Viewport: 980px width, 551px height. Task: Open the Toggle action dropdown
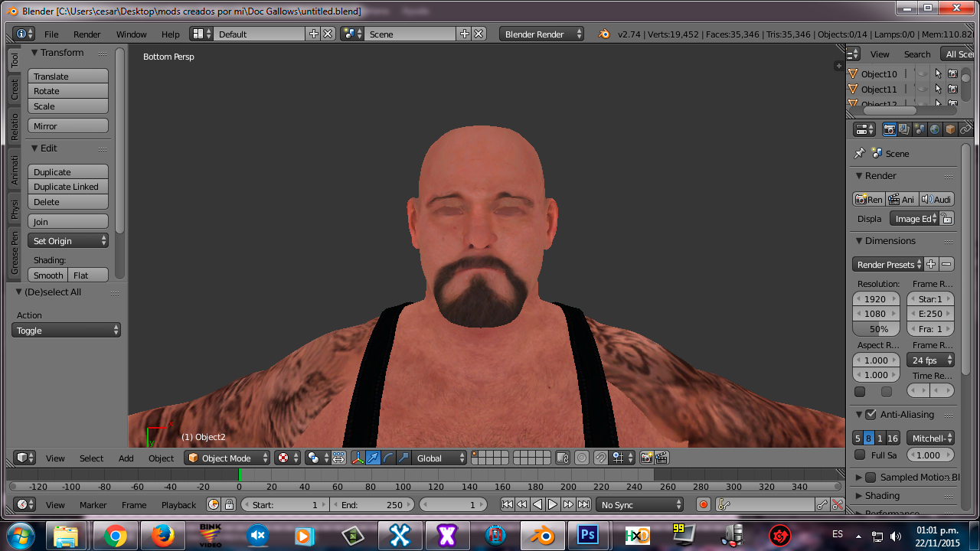pos(66,330)
